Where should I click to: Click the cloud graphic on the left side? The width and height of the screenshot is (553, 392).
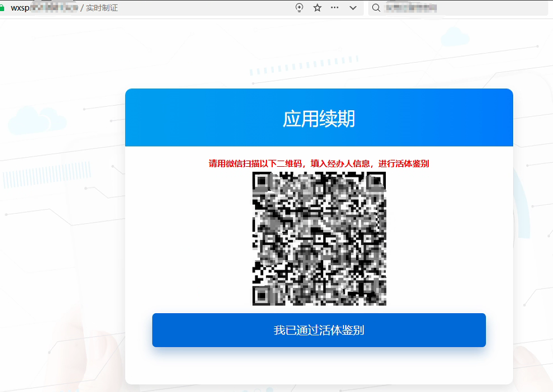point(37,121)
